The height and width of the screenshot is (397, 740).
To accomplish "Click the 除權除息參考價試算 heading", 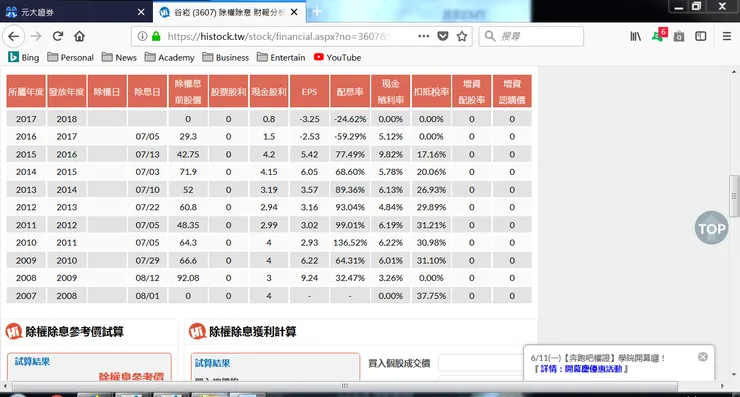I will tap(75, 332).
